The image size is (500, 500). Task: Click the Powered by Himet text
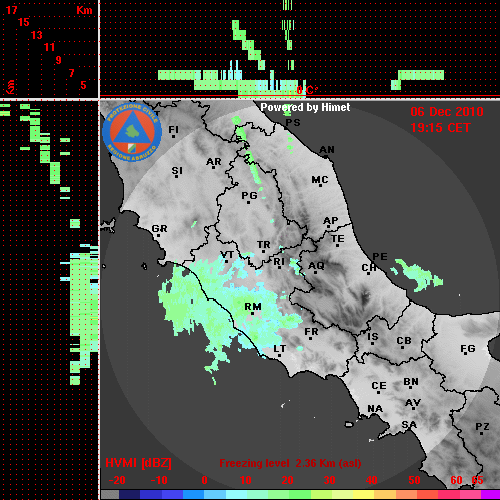coord(305,107)
